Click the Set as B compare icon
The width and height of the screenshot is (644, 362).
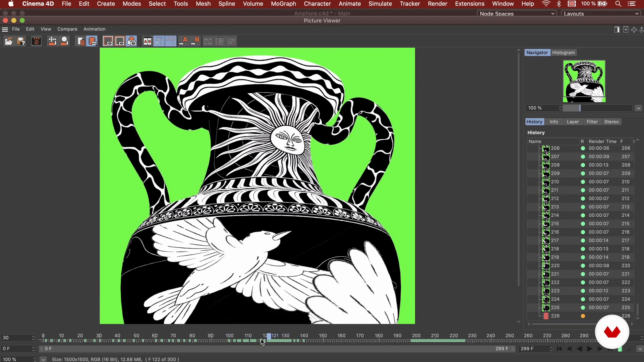tap(195, 41)
